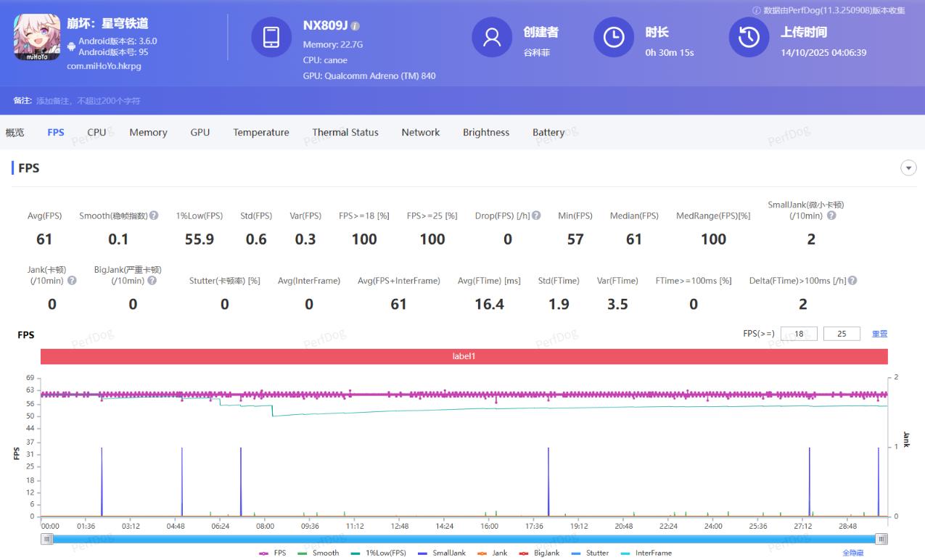This screenshot has width=925, height=560.
Task: Open the Thermal Status tab
Action: click(345, 132)
